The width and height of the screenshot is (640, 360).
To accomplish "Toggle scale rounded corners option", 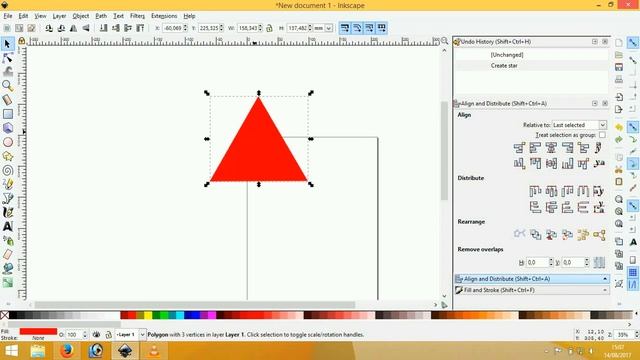I will pyautogui.click(x=357, y=28).
